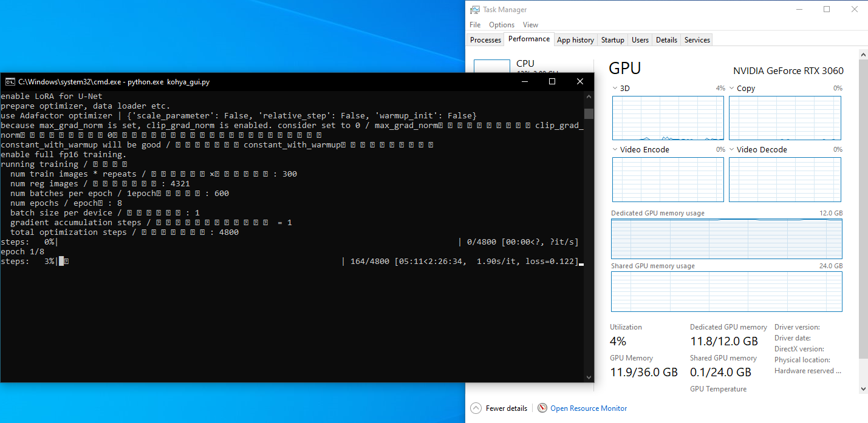Screen dimensions: 868x423
Task: Maximize the Task Manager window
Action: point(827,10)
